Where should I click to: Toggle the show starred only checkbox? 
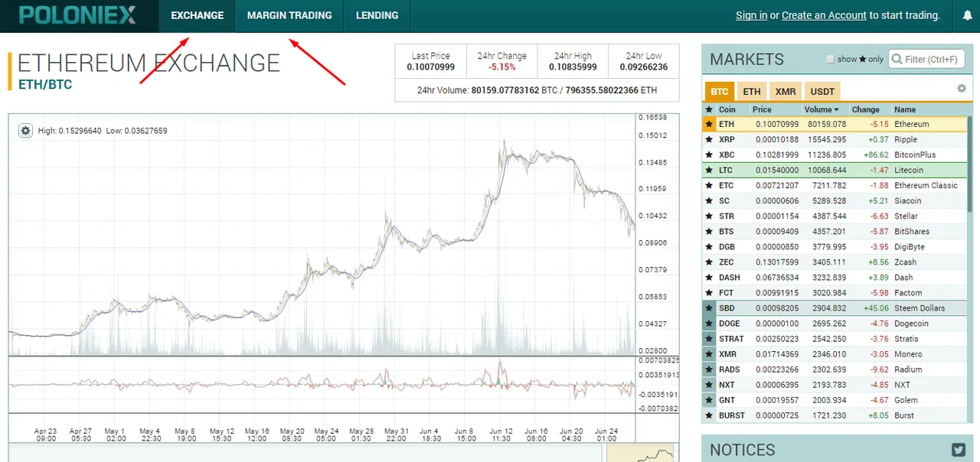(830, 60)
